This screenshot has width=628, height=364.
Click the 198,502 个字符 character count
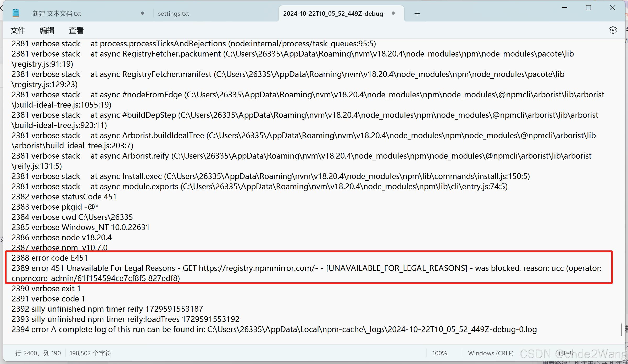(90, 353)
